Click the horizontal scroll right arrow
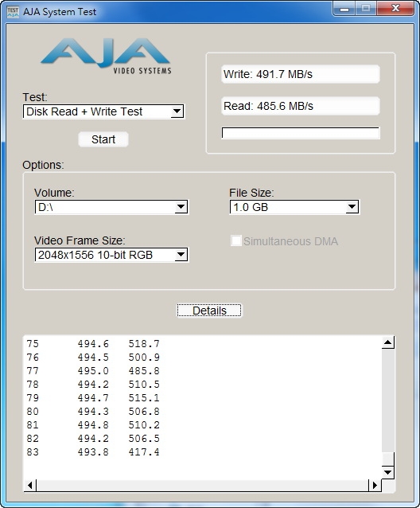Screen dimensions: 420x508 point(375,485)
